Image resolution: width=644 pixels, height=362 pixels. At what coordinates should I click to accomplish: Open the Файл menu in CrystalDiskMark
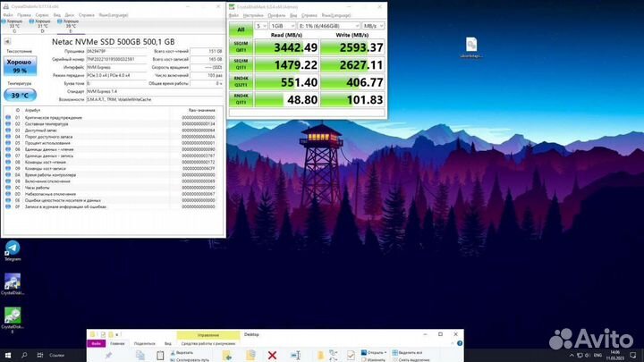point(233,15)
